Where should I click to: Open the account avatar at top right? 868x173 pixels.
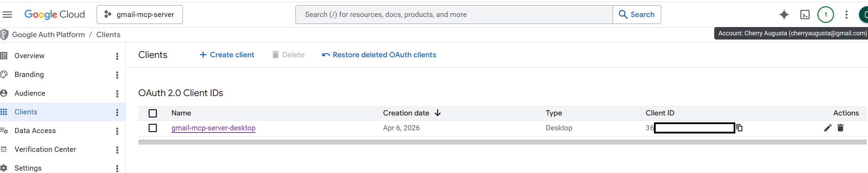coord(863,15)
